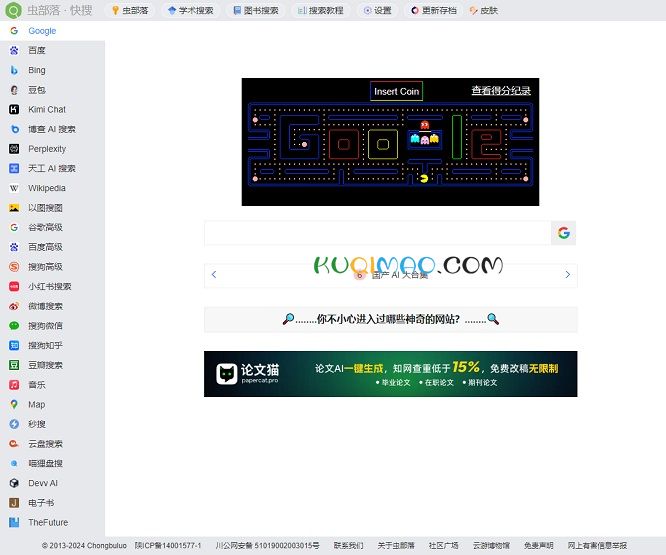Click the music note icon 音乐
The height and width of the screenshot is (555, 666).
click(x=14, y=385)
